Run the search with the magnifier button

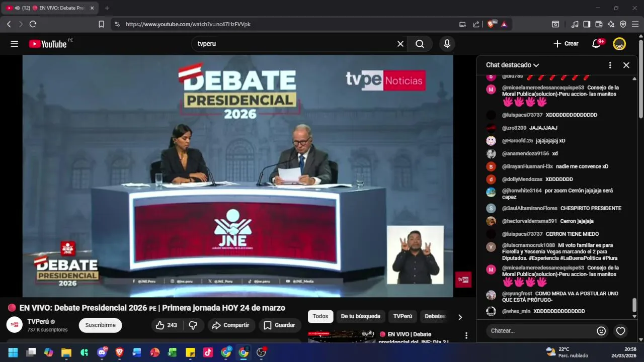(420, 44)
